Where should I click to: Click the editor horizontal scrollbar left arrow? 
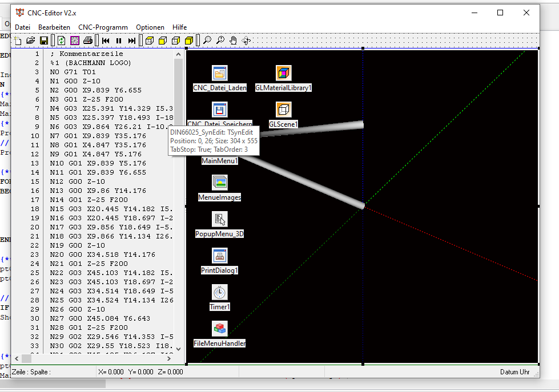[17, 358]
